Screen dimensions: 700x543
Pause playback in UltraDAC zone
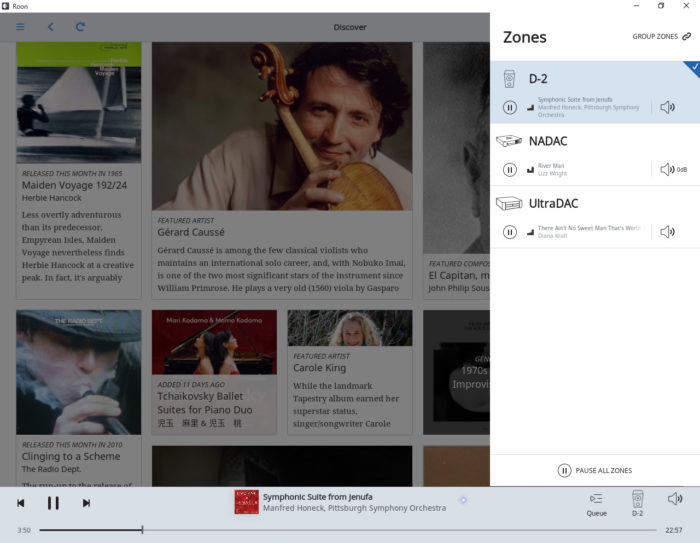click(510, 232)
